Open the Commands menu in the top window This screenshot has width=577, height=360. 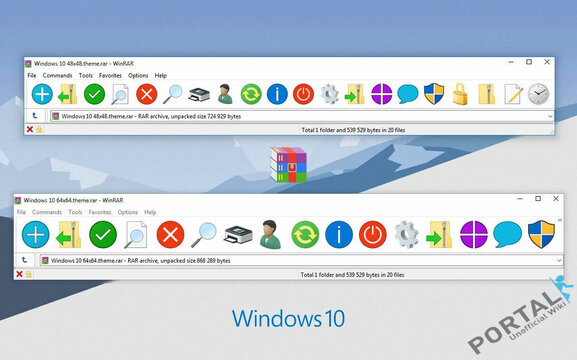click(x=57, y=75)
